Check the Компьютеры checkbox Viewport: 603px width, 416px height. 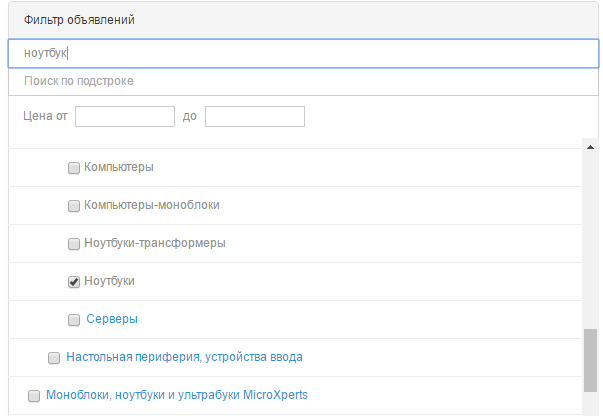[74, 168]
